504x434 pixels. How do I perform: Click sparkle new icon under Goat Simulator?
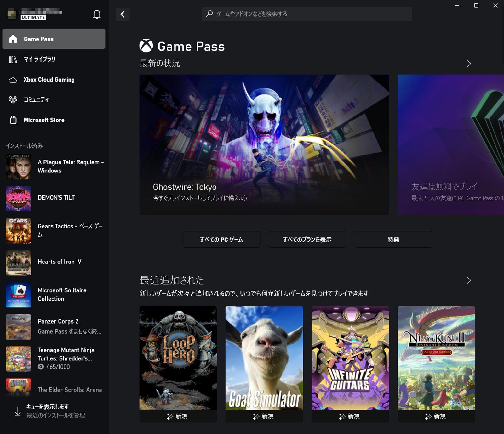point(256,416)
